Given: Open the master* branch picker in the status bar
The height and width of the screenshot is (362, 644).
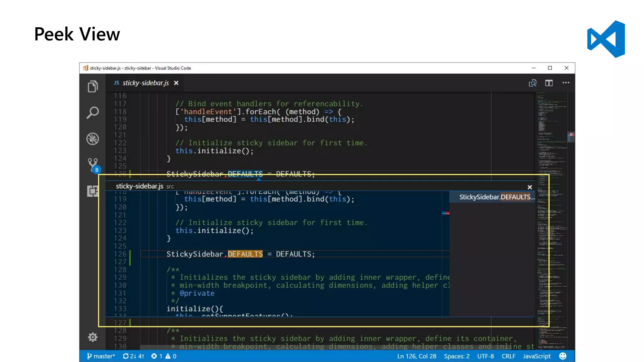Looking at the screenshot, I should click(101, 356).
